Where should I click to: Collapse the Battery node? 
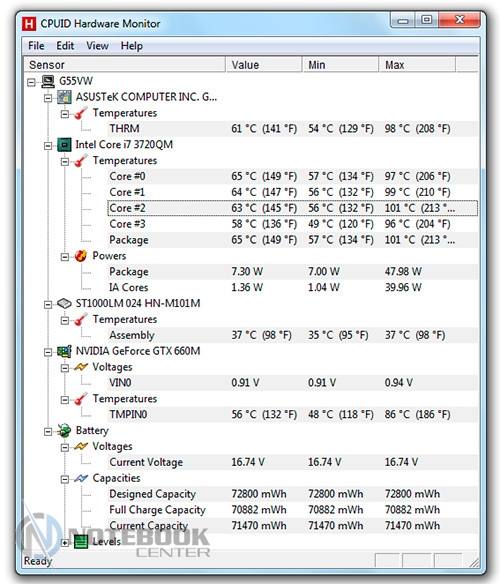(x=48, y=432)
